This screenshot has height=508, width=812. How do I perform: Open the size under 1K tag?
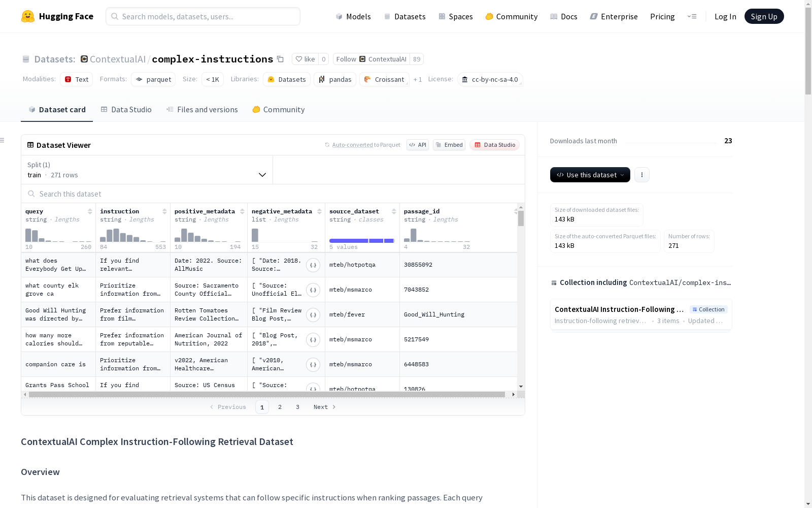(x=213, y=79)
